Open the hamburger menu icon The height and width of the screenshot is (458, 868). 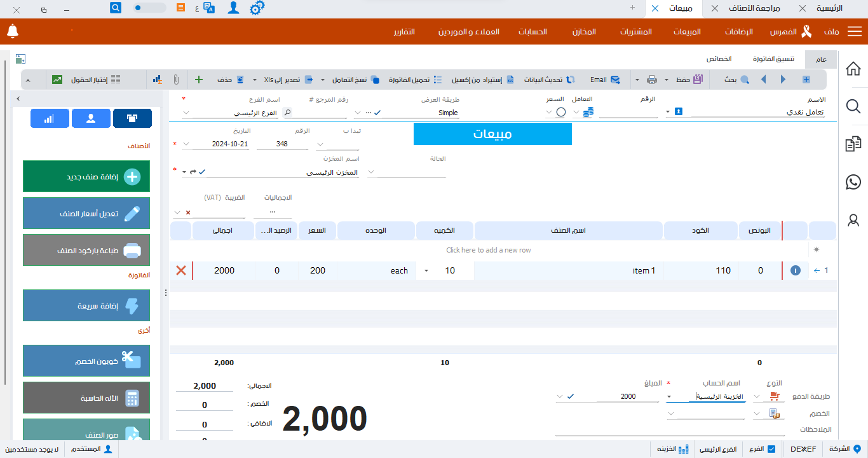point(855,32)
